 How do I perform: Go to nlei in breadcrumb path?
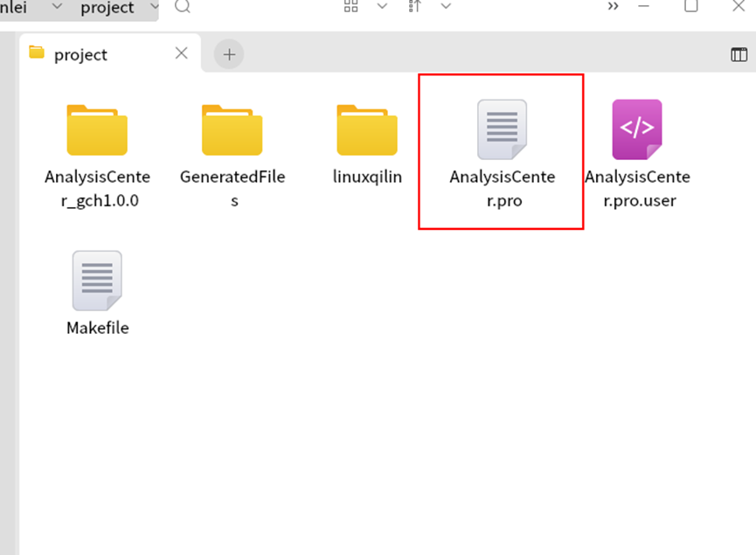pyautogui.click(x=13, y=7)
